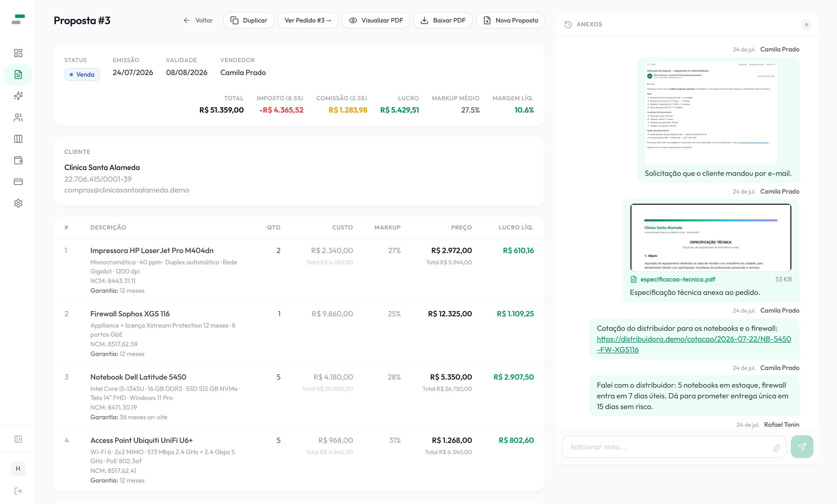This screenshot has height=504, width=837.
Task: Open the Especificação Técnica PDF preview
Action: click(711, 237)
